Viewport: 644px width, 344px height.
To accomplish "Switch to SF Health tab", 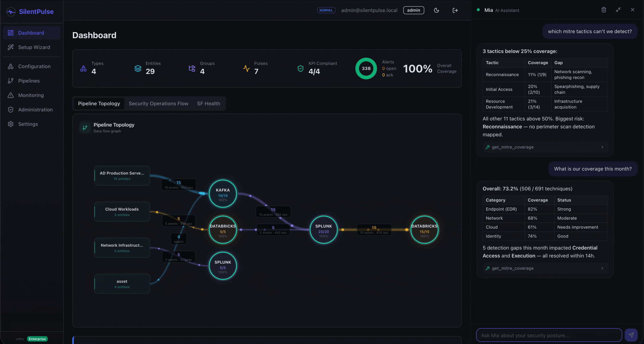I will [x=208, y=104].
